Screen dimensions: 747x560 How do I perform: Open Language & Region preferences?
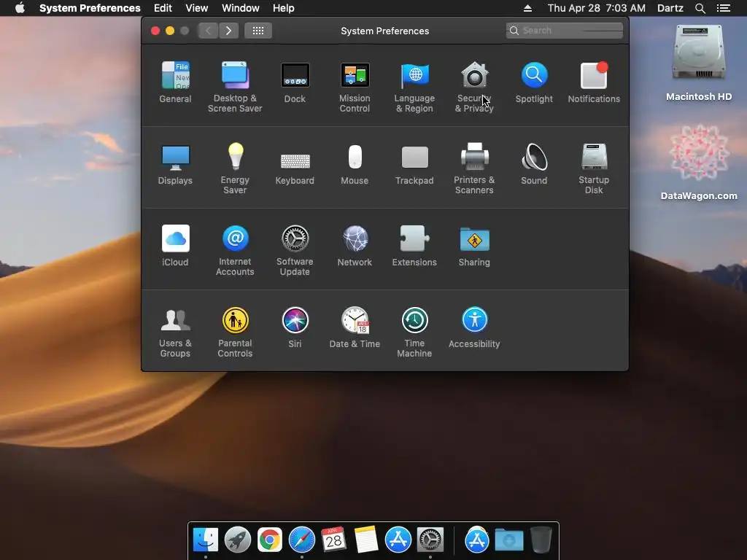[x=414, y=87]
